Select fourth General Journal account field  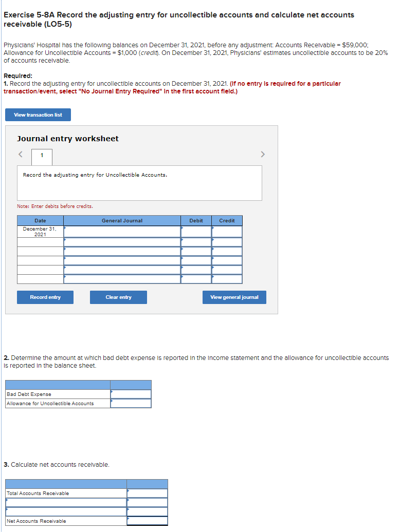(x=122, y=260)
